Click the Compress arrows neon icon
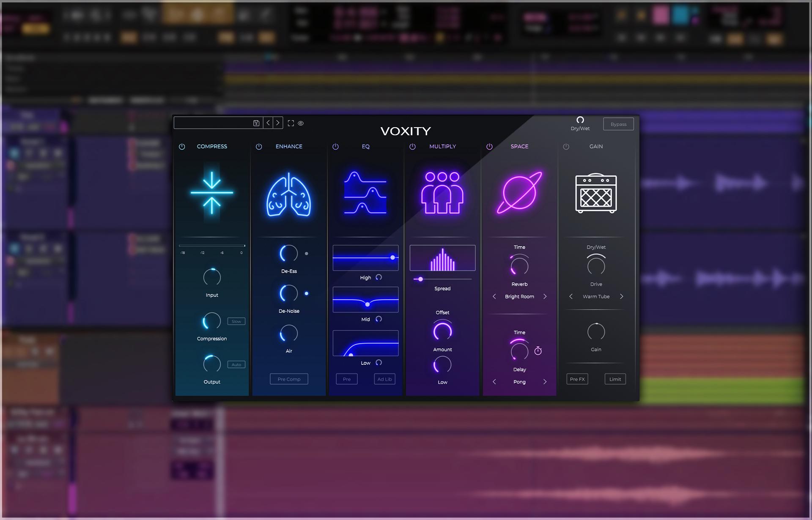 212,193
